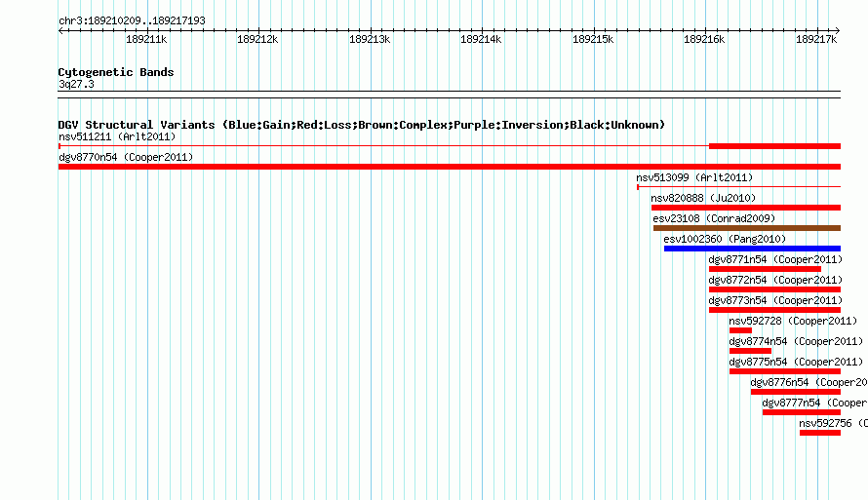Click the 189214k ruler label

click(x=481, y=39)
